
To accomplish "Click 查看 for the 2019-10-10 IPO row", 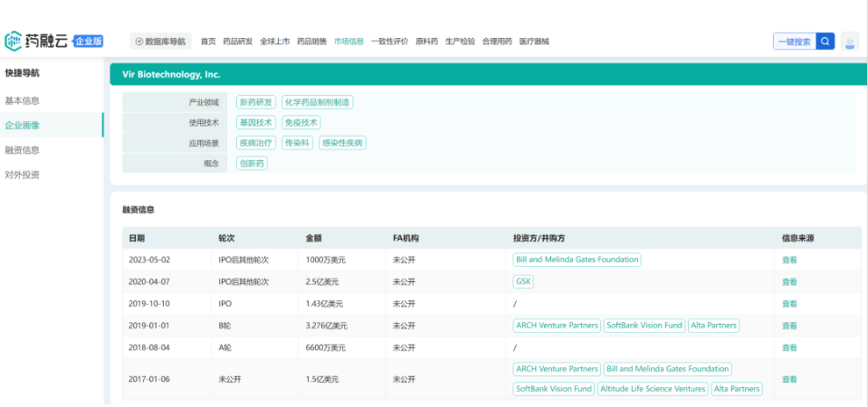I will [x=789, y=304].
